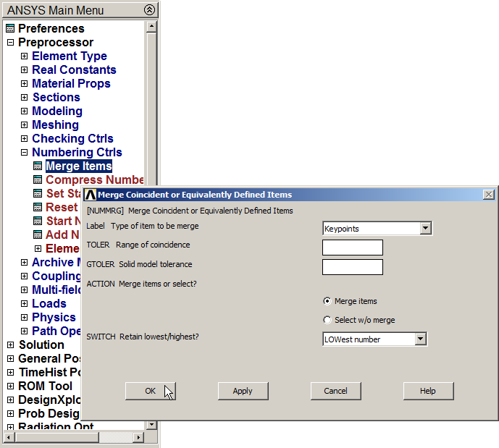
Task: Open the Keypoints item type dropdown
Action: (425, 229)
